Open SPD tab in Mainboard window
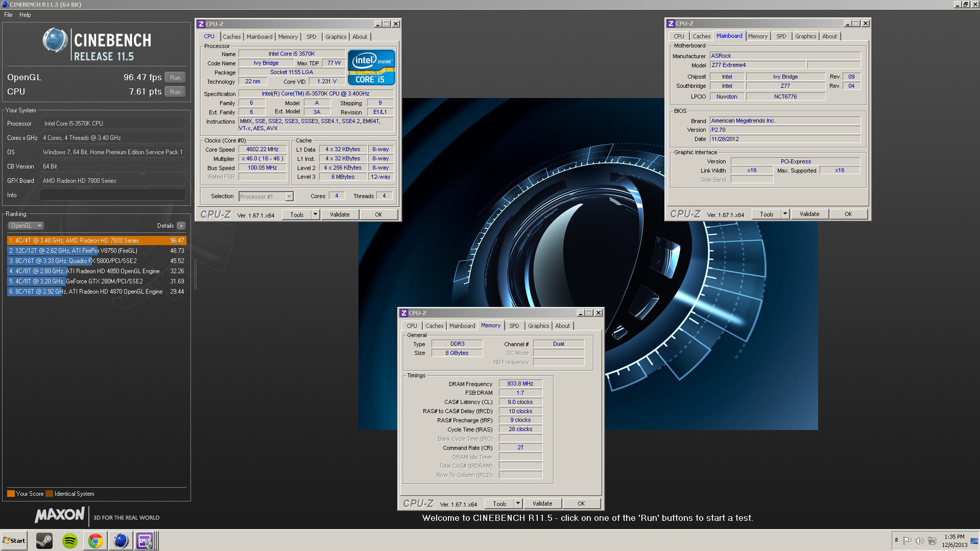Viewport: 980px width, 551px height. click(781, 36)
